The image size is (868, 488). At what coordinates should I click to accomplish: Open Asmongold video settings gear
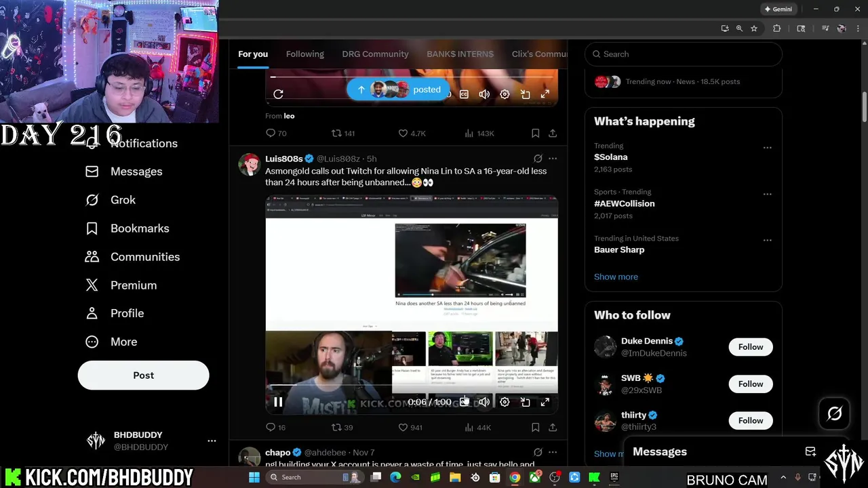tap(505, 402)
